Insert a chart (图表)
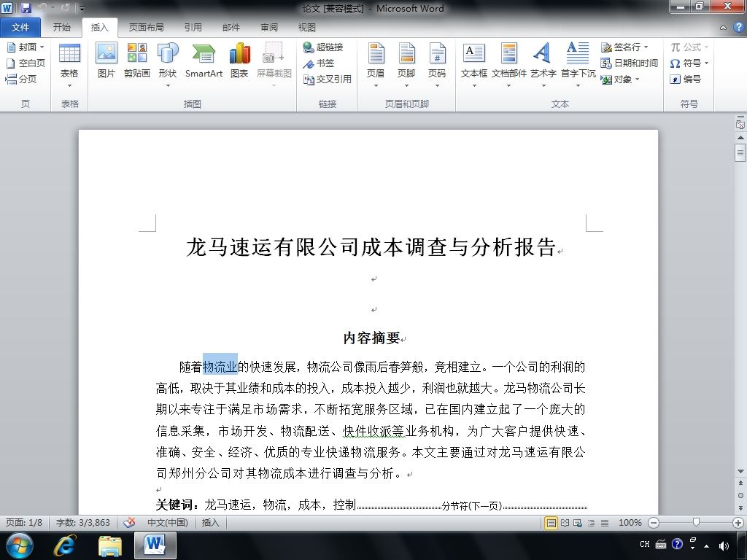 (239, 61)
